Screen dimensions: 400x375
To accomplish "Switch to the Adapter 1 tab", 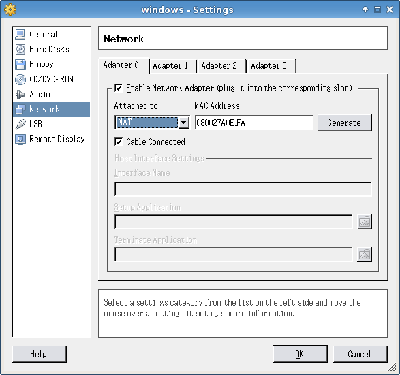I will click(x=173, y=66).
